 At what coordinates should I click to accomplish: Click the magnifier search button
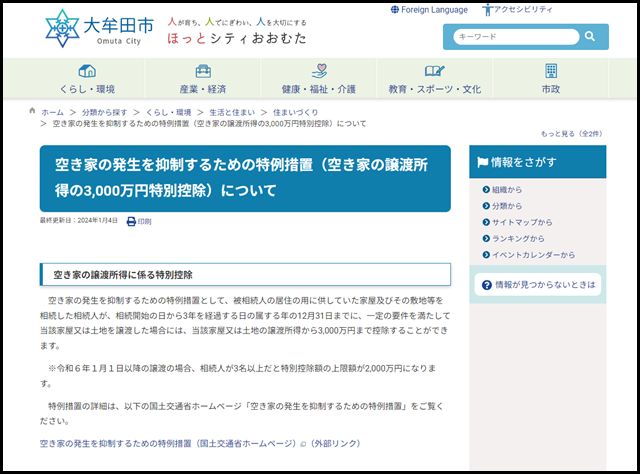point(589,36)
